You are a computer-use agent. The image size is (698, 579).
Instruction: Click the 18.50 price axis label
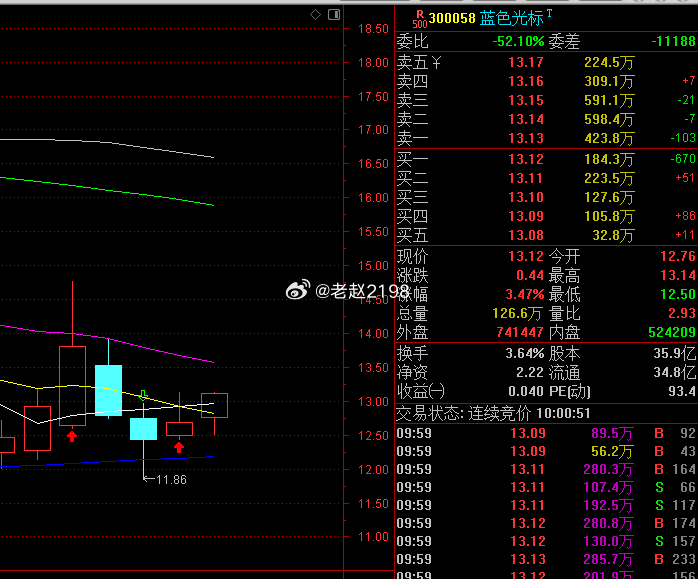(373, 29)
